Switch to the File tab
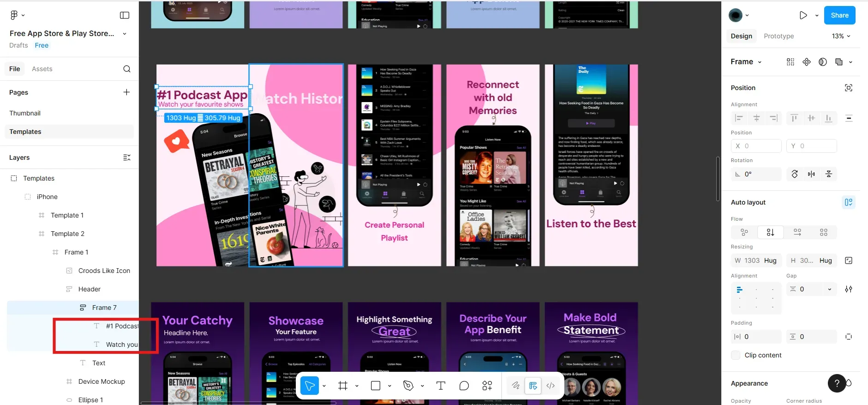This screenshot has height=405, width=868. [15, 69]
